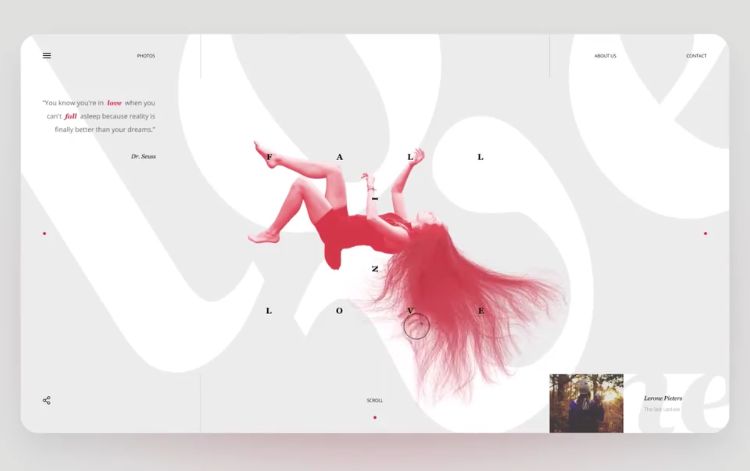The height and width of the screenshot is (471, 750).
Task: Click the highlighted word love in quote
Action: click(114, 103)
